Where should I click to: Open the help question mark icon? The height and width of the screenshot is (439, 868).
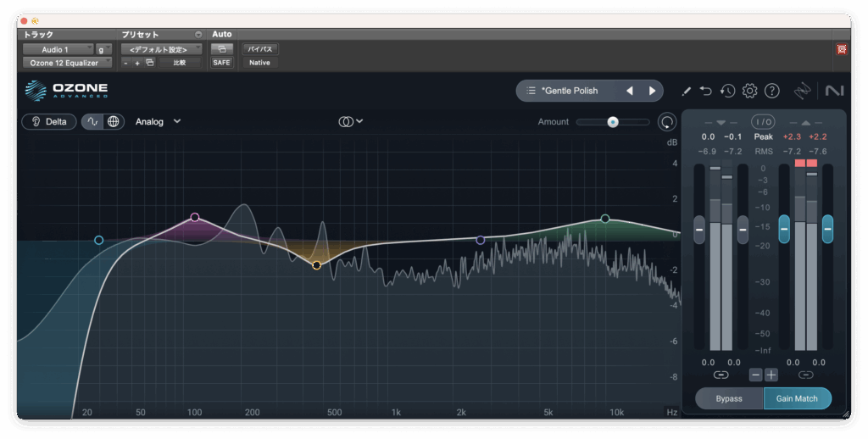tap(771, 91)
